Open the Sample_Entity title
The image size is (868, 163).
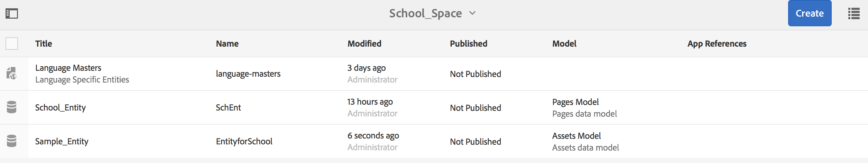[x=62, y=141]
